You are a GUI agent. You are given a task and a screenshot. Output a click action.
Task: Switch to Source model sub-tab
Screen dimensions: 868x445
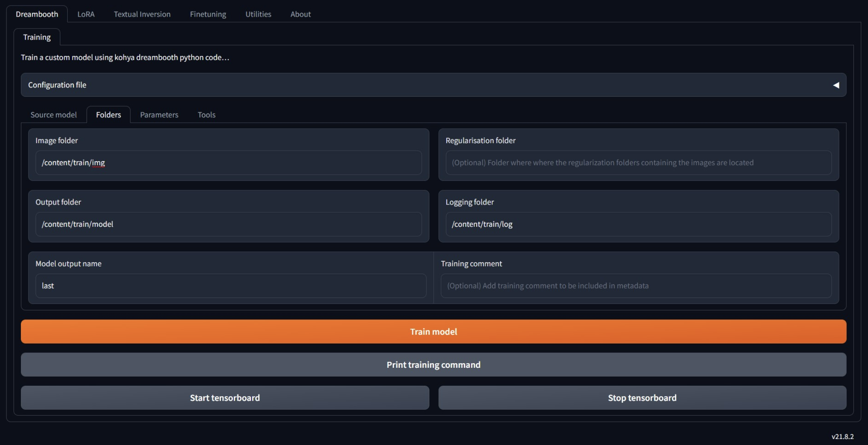tap(54, 115)
